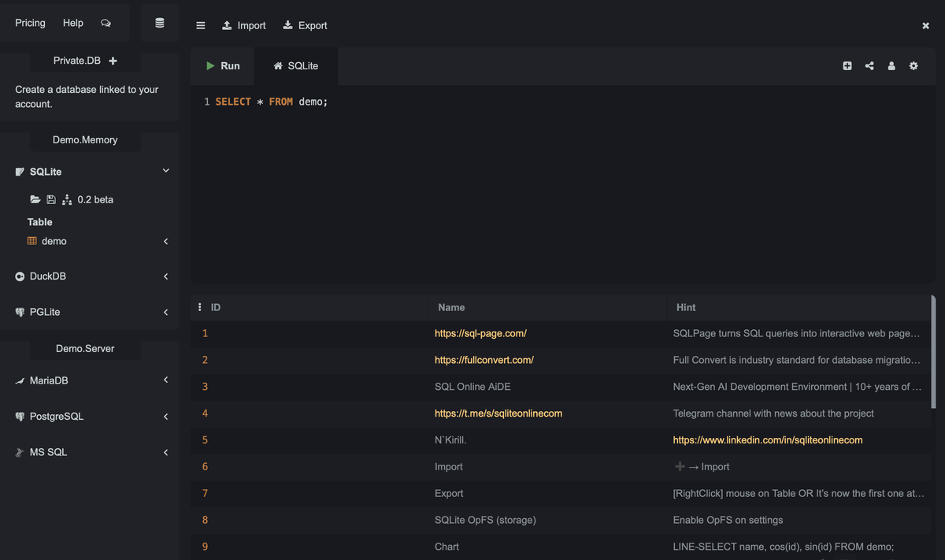Toggle the sidebar with the hamburger icon
945x560 pixels.
coord(201,25)
